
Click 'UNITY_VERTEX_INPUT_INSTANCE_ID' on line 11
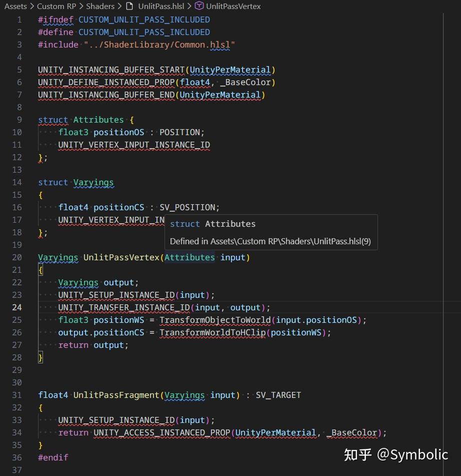(x=134, y=145)
